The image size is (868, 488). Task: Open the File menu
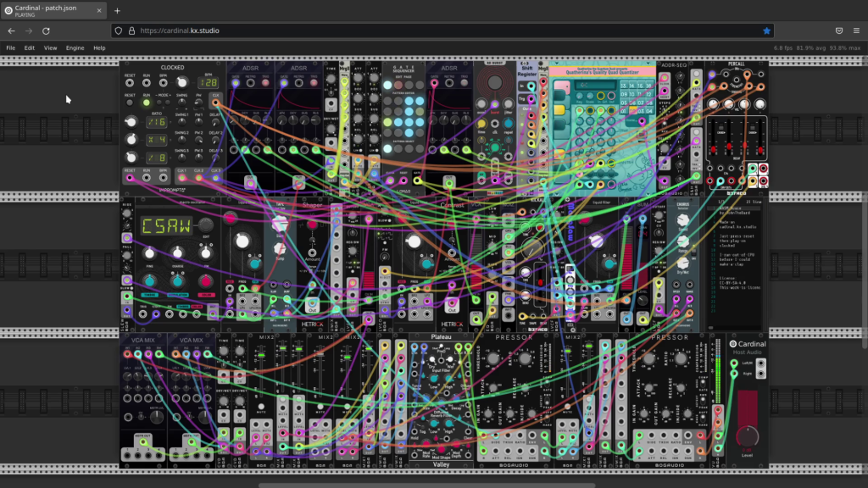click(10, 48)
